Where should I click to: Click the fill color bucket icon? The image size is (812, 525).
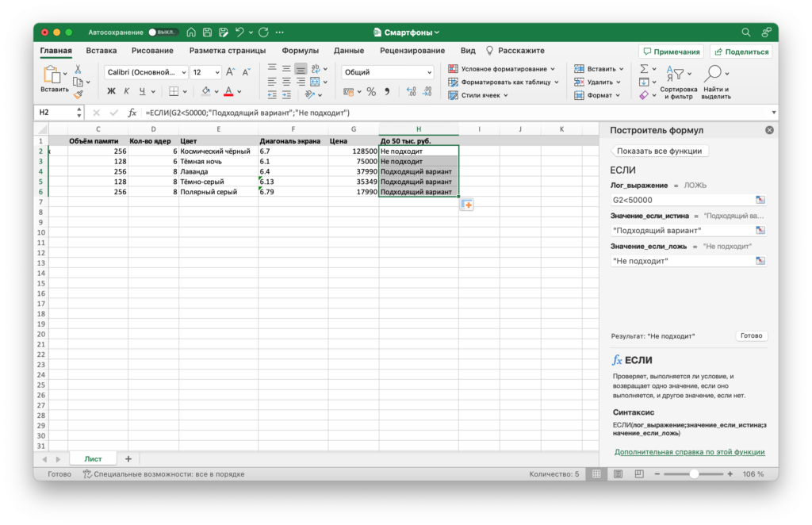pos(205,91)
